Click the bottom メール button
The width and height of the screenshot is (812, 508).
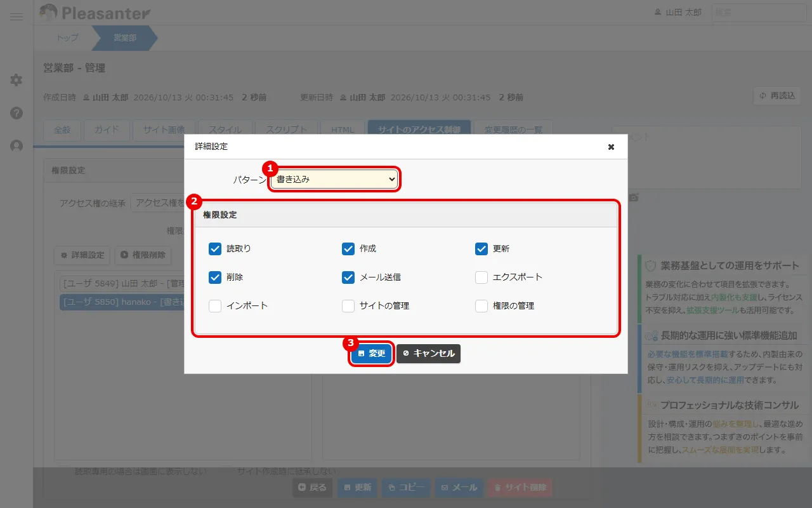click(459, 488)
